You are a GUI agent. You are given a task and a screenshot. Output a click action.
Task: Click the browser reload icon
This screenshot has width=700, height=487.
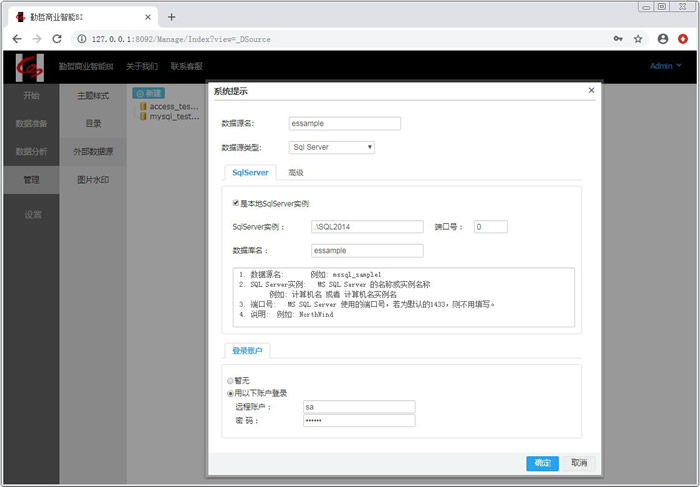pyautogui.click(x=57, y=39)
